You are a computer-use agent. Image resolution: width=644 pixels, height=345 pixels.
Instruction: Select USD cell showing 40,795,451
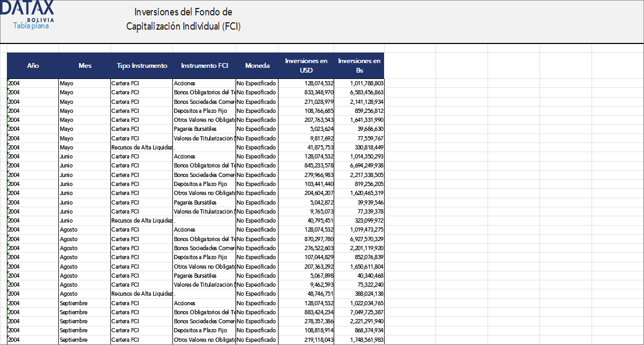[x=307, y=220]
